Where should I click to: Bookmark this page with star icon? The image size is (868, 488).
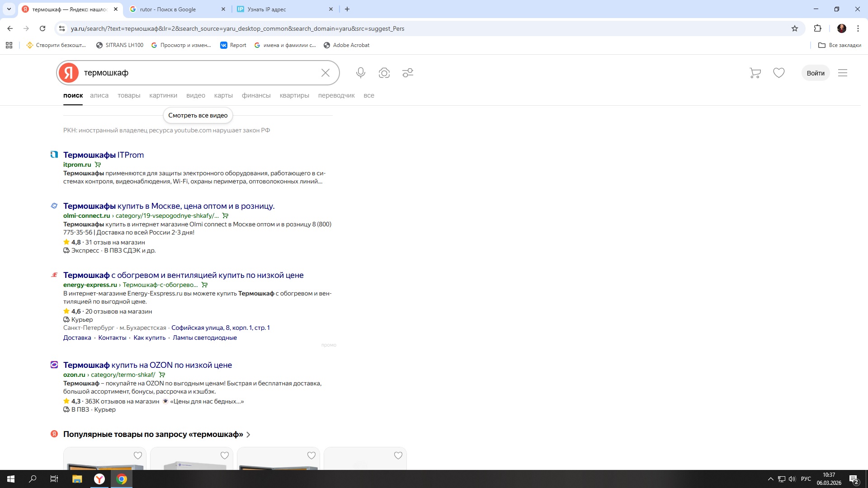795,28
